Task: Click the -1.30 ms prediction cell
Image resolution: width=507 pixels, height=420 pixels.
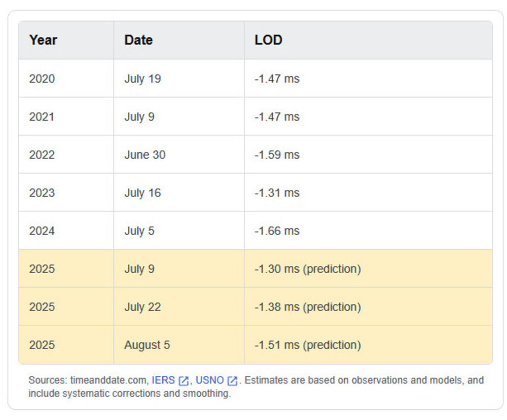Action: tap(307, 269)
